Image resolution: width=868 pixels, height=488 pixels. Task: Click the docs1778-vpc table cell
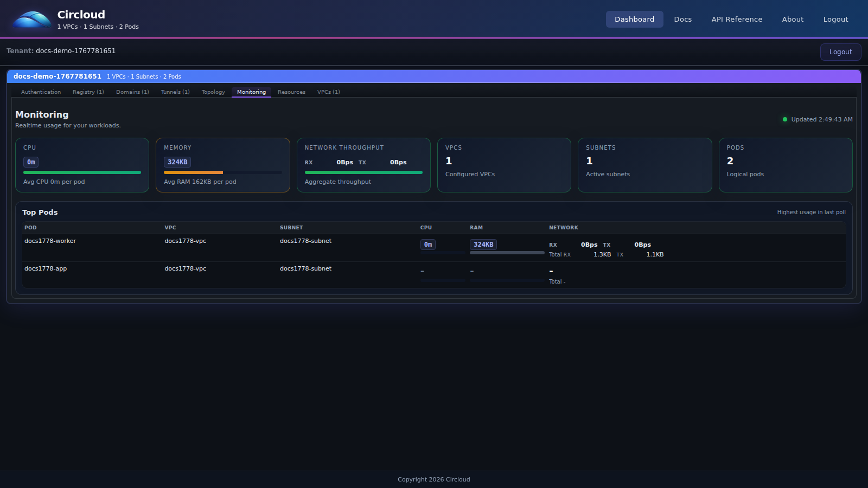pos(185,241)
